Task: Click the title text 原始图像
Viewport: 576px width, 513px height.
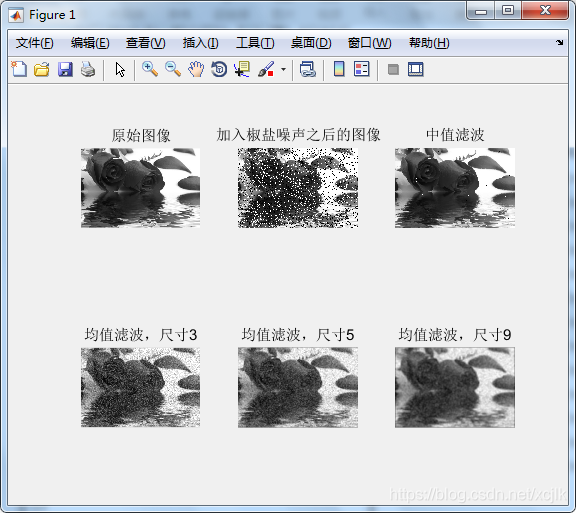Action: 141,135
